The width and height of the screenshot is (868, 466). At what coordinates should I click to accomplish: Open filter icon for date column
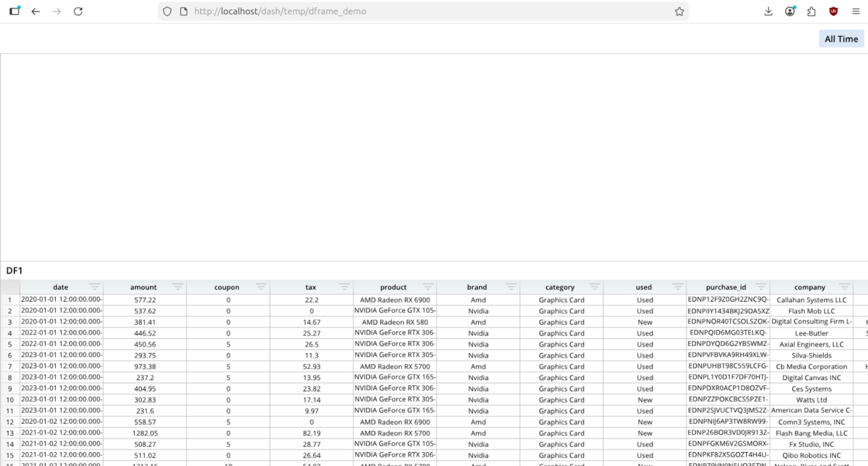[x=94, y=287]
